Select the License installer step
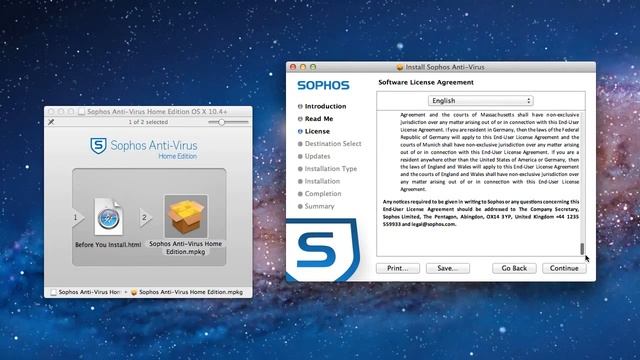The height and width of the screenshot is (360, 640). [x=317, y=131]
